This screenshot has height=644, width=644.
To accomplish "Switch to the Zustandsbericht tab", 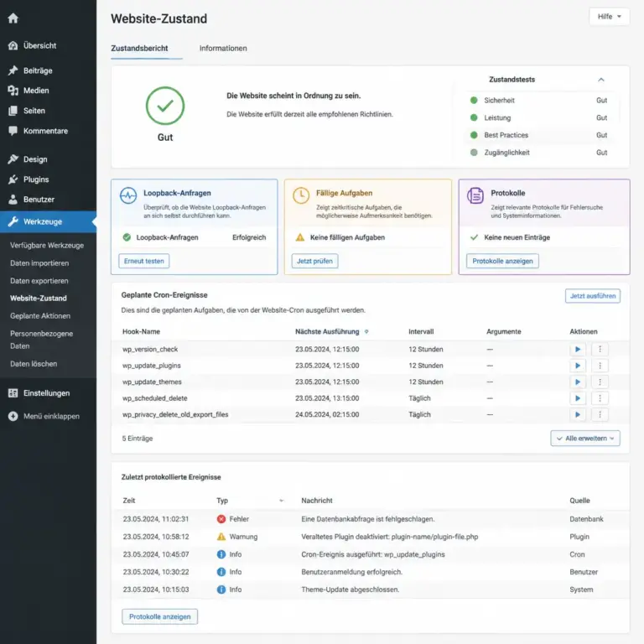I will tap(140, 49).
